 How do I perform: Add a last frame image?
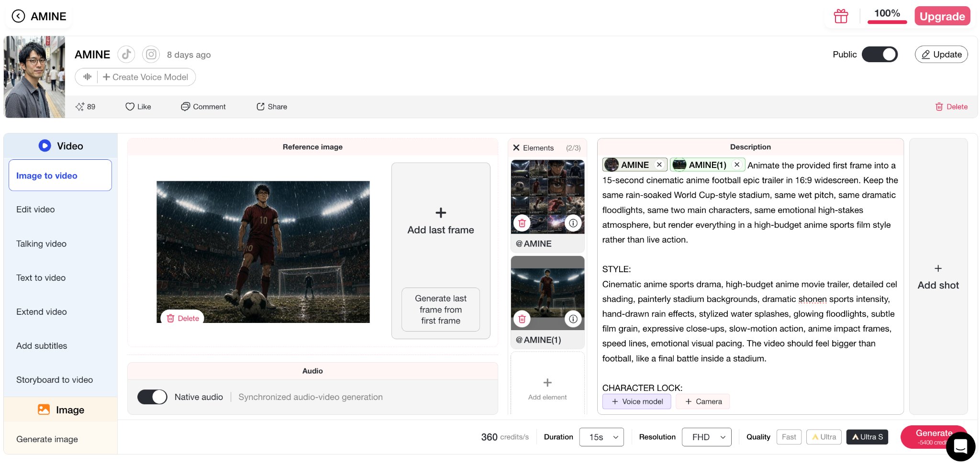tap(441, 221)
